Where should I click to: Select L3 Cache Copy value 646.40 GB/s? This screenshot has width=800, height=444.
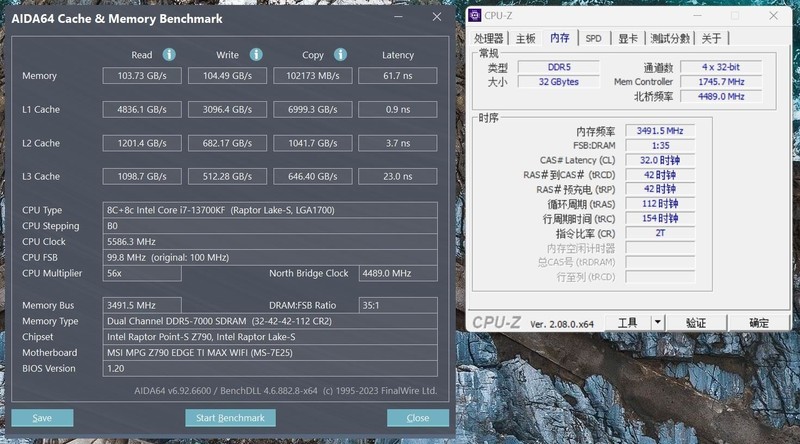click(x=313, y=176)
